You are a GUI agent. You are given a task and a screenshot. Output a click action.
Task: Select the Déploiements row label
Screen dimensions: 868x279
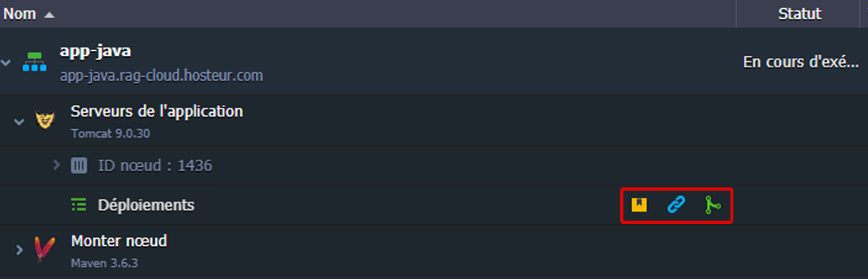[x=146, y=204]
